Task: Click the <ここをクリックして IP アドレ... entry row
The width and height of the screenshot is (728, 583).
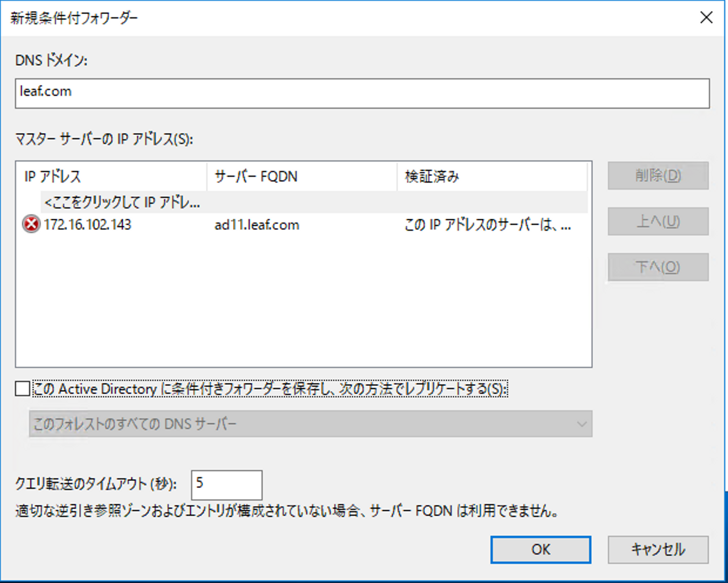Action: point(122,203)
